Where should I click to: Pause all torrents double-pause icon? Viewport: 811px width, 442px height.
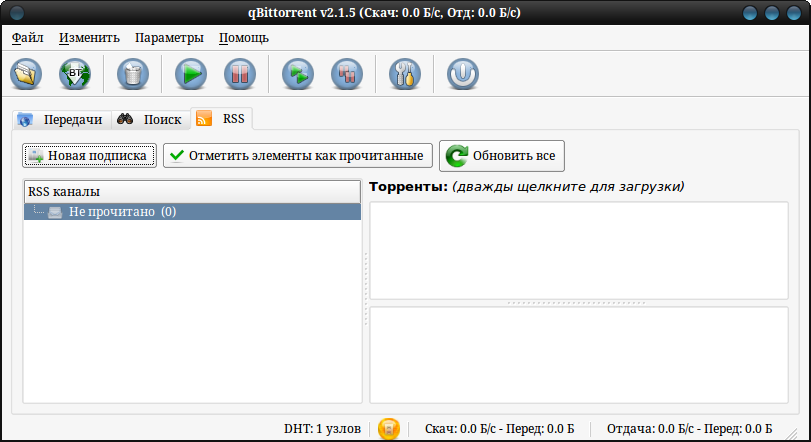(x=347, y=74)
